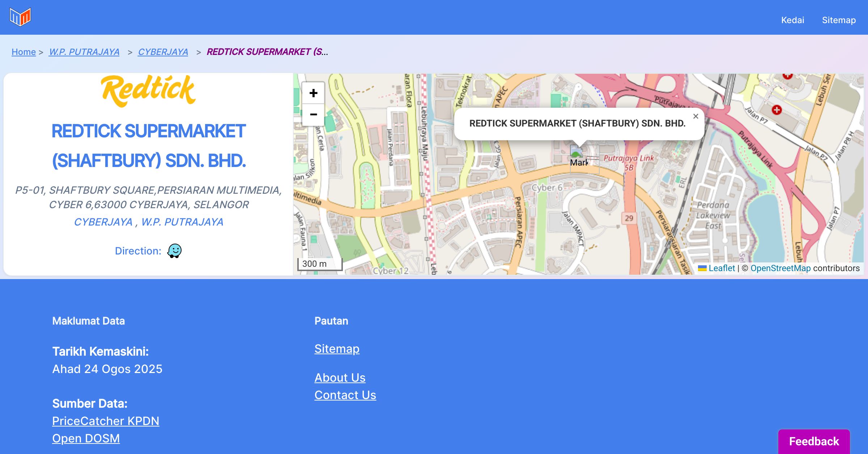Click the map marker icon
The height and width of the screenshot is (454, 868).
point(576,152)
